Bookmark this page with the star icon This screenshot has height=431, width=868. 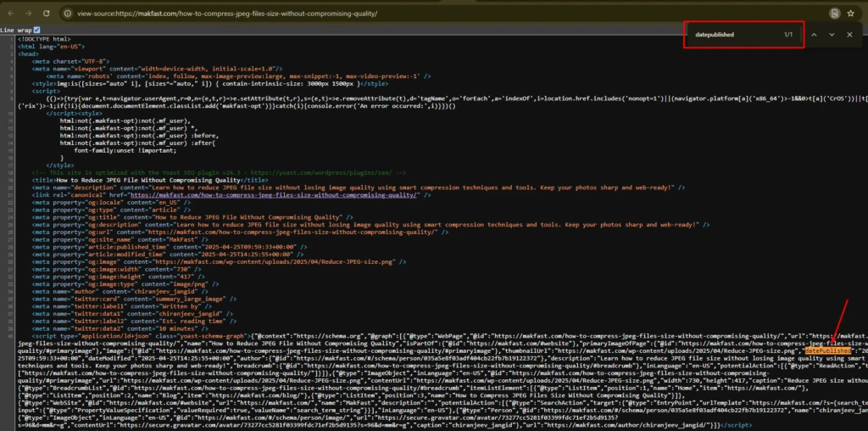click(x=851, y=14)
